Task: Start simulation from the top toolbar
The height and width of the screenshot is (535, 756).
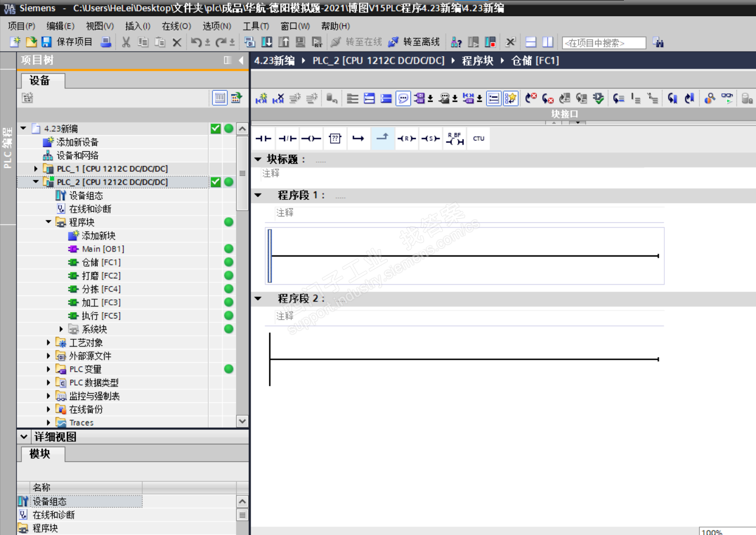Action: click(x=301, y=42)
